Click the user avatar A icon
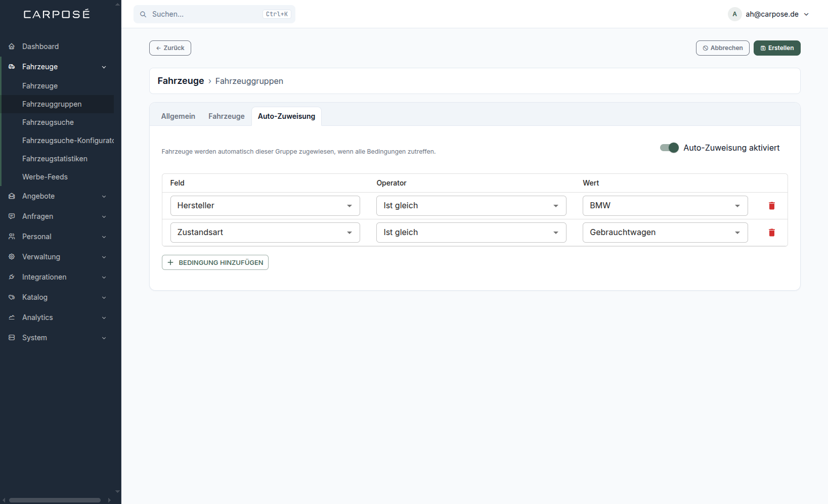This screenshot has height=504, width=828. (734, 14)
